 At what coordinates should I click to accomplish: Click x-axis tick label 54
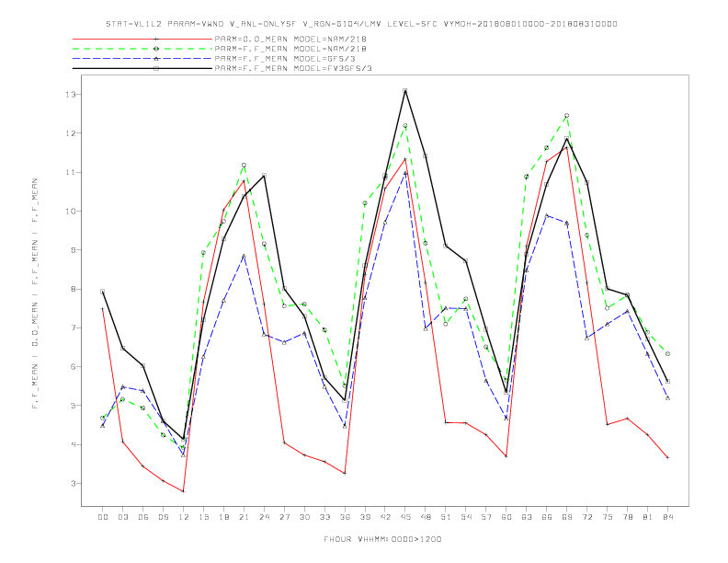(x=466, y=517)
